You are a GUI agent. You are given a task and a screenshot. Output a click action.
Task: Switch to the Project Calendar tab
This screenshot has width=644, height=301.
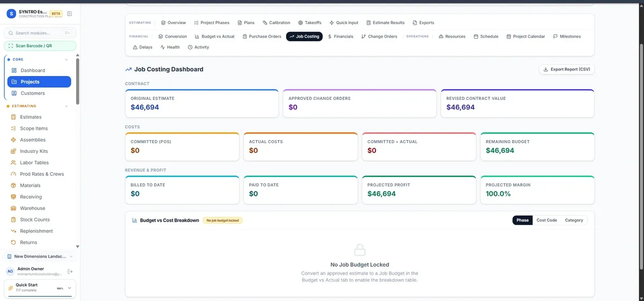tap(526, 36)
